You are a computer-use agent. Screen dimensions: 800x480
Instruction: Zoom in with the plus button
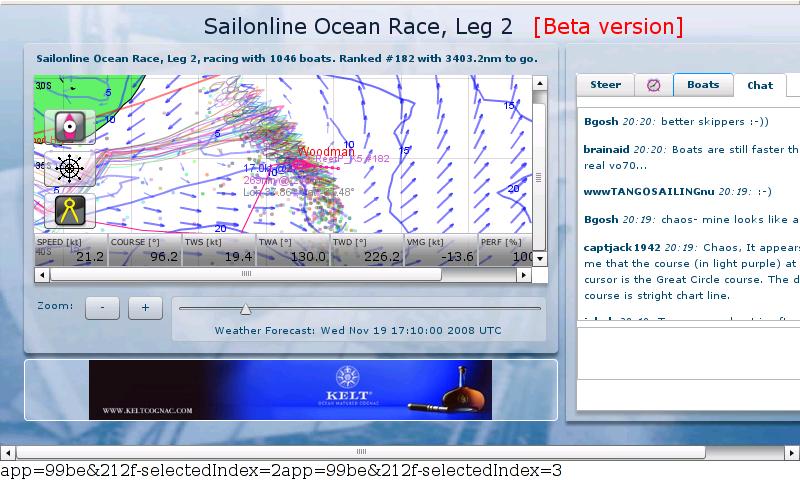(145, 308)
